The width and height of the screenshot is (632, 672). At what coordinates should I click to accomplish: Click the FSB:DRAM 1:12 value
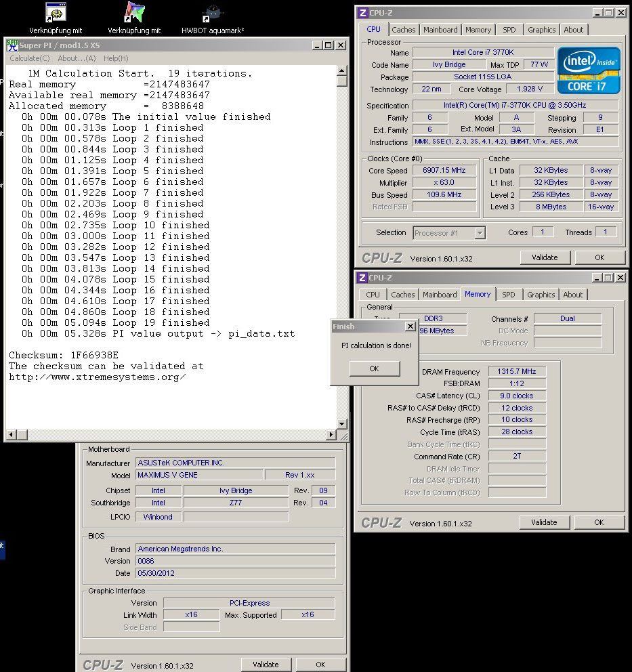517,383
